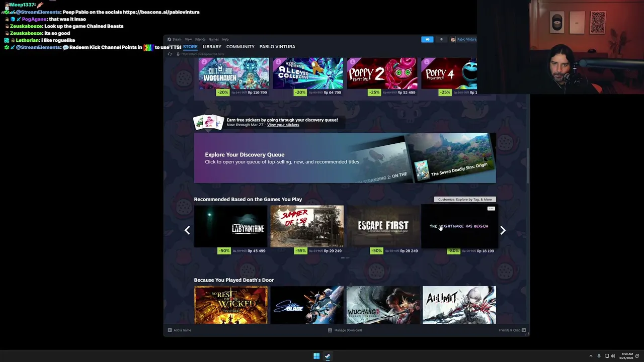Open Poppy Playtime 2 card
The image size is (644, 362).
click(x=382, y=73)
